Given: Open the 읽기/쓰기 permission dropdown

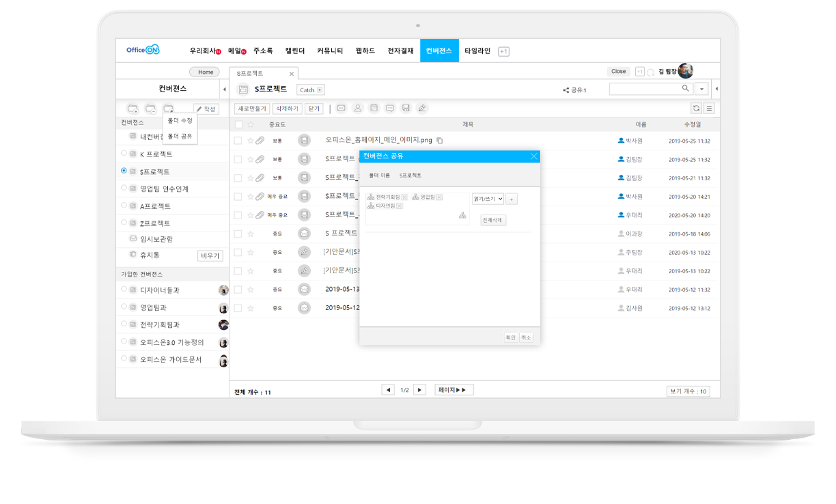Looking at the screenshot, I should click(x=488, y=199).
